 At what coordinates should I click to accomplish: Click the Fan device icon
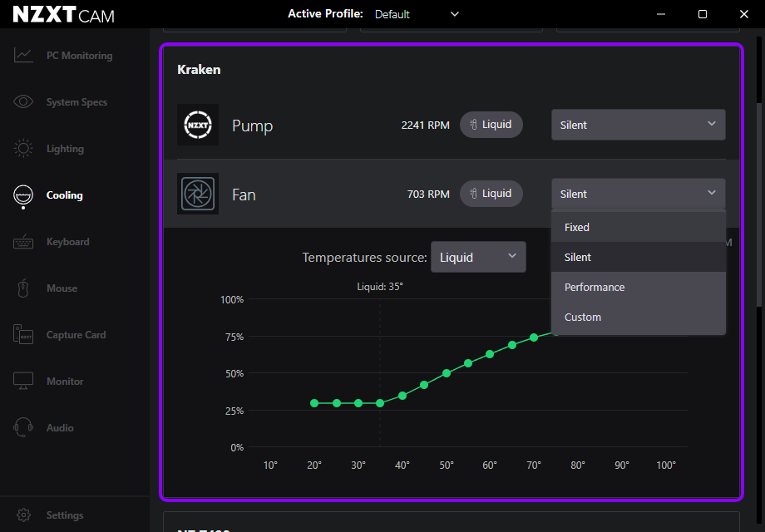pyautogui.click(x=198, y=194)
